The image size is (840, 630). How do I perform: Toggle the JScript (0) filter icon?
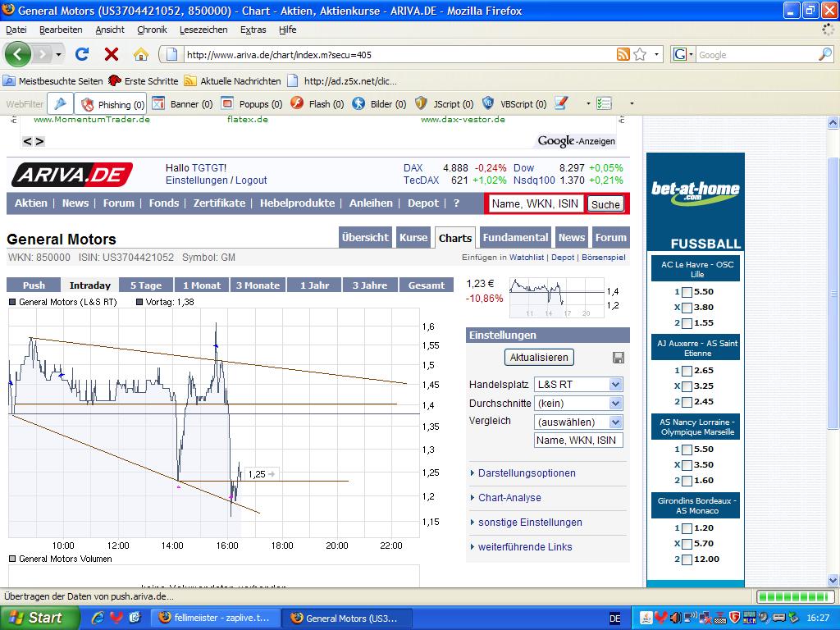click(421, 103)
